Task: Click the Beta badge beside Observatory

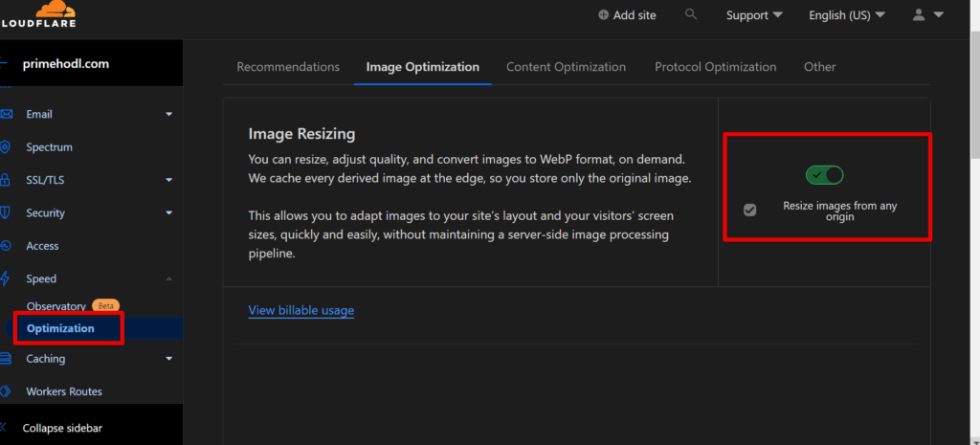Action: 105,306
